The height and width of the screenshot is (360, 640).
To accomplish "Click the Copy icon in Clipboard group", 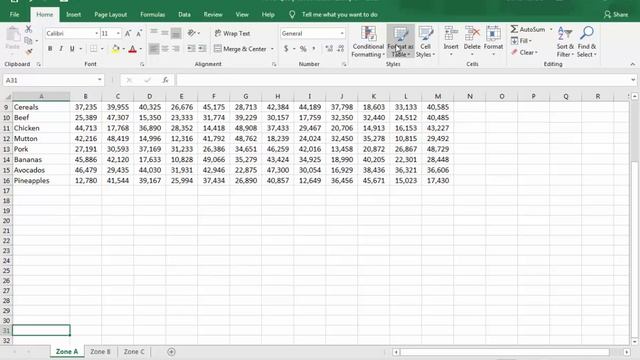I will point(28,40).
